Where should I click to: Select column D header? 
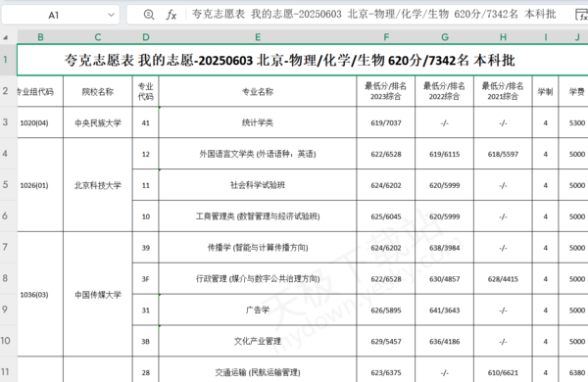coord(146,37)
